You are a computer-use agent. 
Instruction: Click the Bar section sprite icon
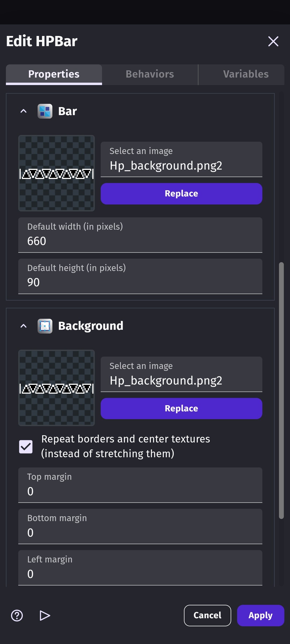(45, 111)
